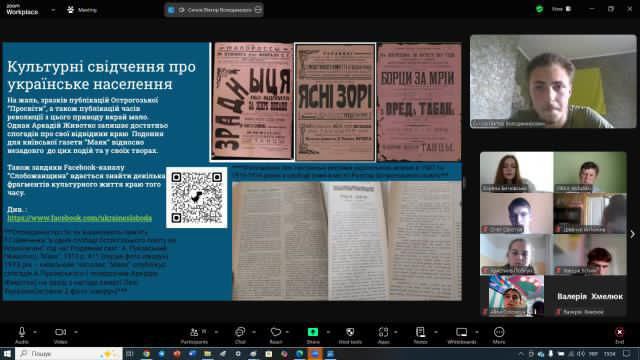Open the Chat panel
The width and height of the screenshot is (640, 360).
pyautogui.click(x=240, y=335)
